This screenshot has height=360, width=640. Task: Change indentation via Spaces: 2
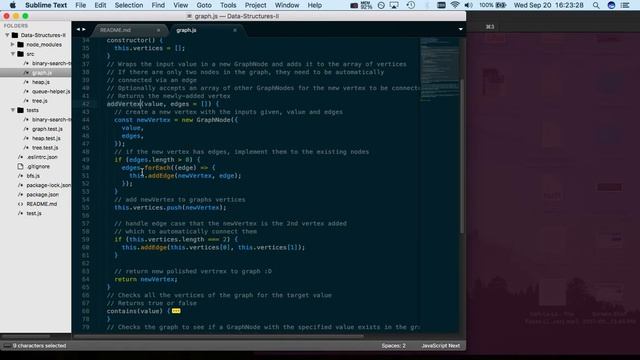[393, 346]
